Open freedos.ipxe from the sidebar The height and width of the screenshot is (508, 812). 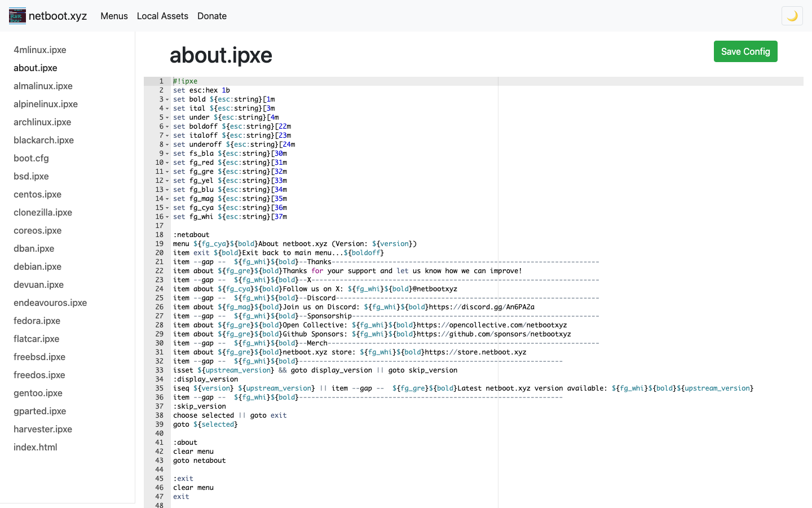tap(39, 375)
